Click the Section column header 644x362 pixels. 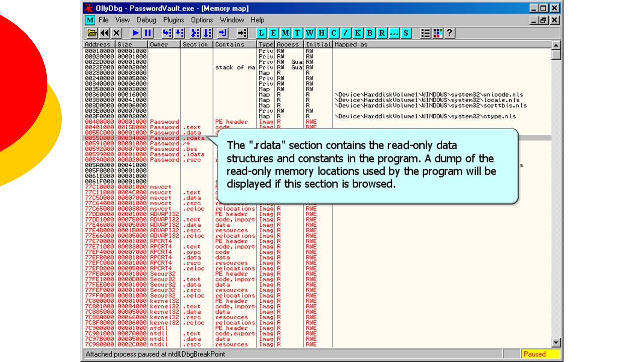(x=197, y=44)
